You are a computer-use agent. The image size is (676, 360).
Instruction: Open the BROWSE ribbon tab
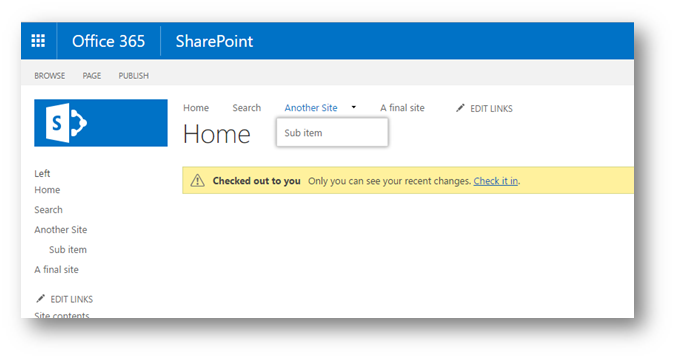50,76
